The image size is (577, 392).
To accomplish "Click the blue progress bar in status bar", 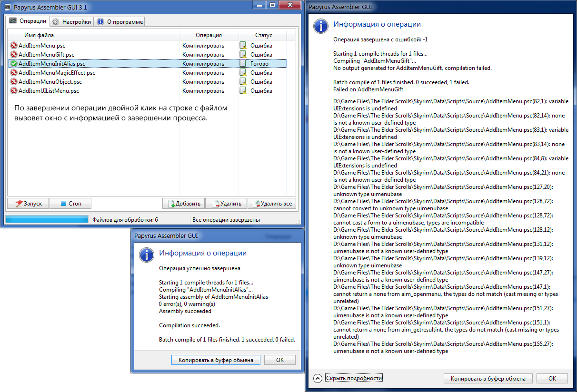I will [x=47, y=219].
